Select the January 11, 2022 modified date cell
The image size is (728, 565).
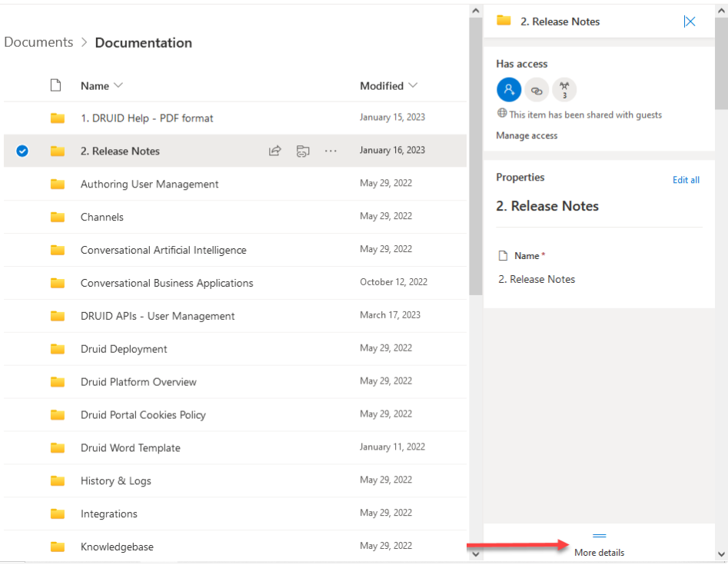[392, 447]
